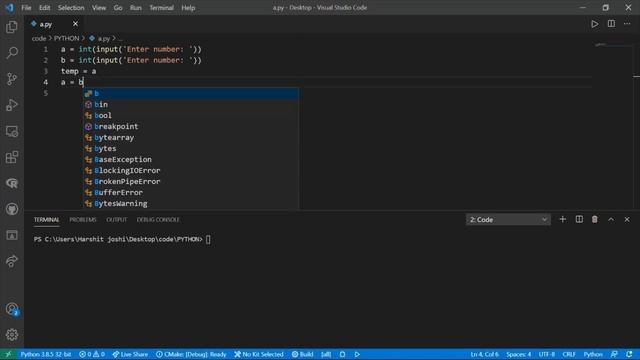
Task: Open the Go menu
Action: tap(118, 8)
